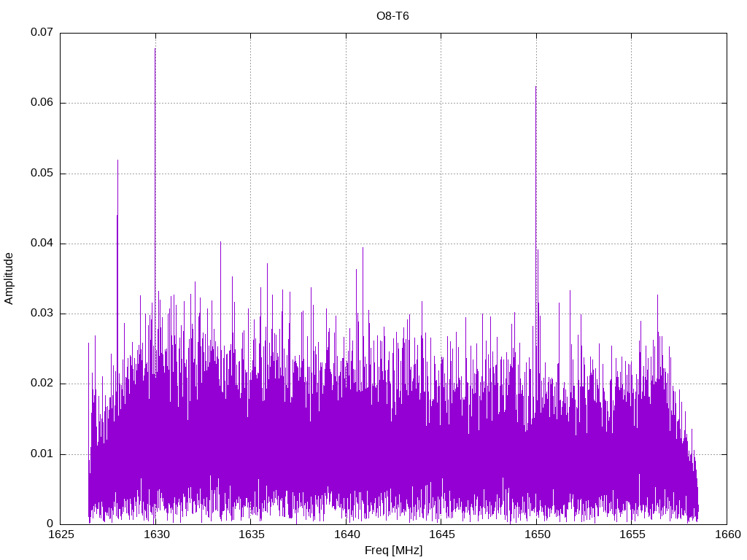This screenshot has width=747, height=560.
Task: Click the 1630 x-axis tick label
Action: coord(155,534)
